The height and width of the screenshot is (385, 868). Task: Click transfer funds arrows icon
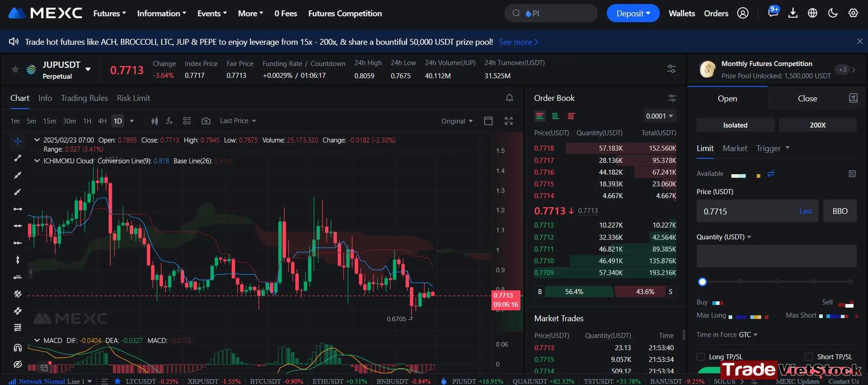click(771, 174)
